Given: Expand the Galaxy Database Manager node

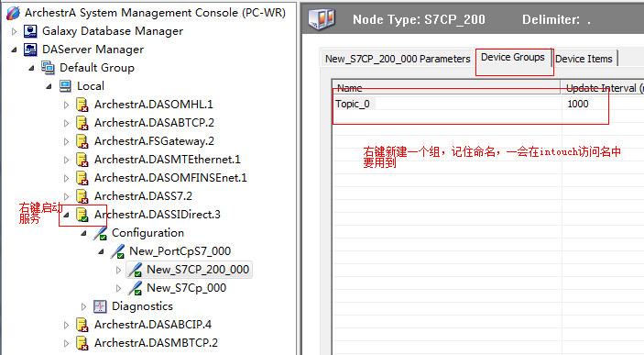Looking at the screenshot, I should pyautogui.click(x=14, y=31).
